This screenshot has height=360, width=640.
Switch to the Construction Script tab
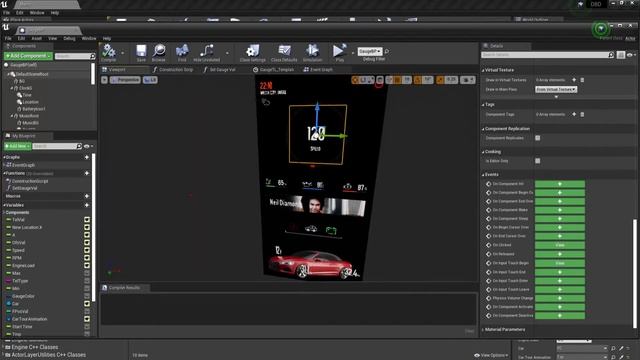click(173, 70)
